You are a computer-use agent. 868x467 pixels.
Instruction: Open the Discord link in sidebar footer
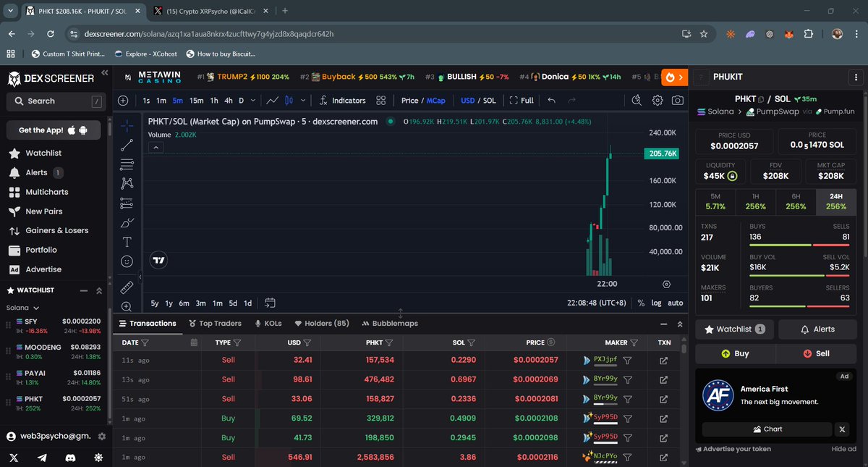pos(70,458)
